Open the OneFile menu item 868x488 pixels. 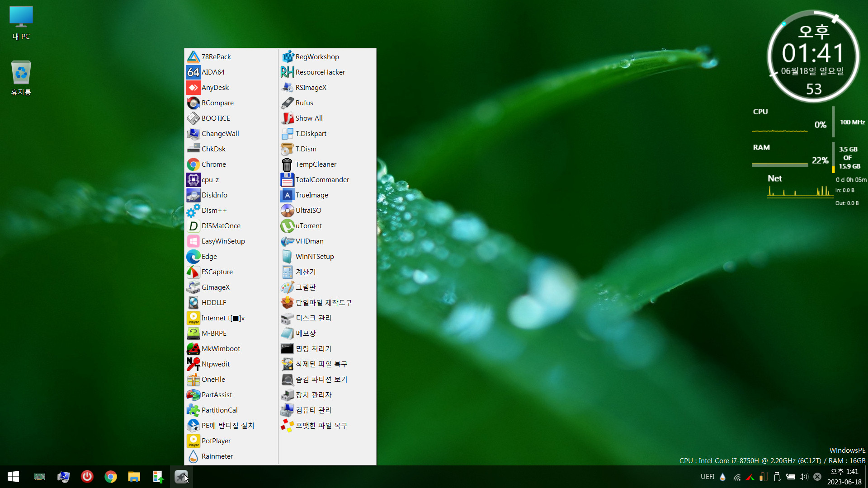click(x=231, y=380)
